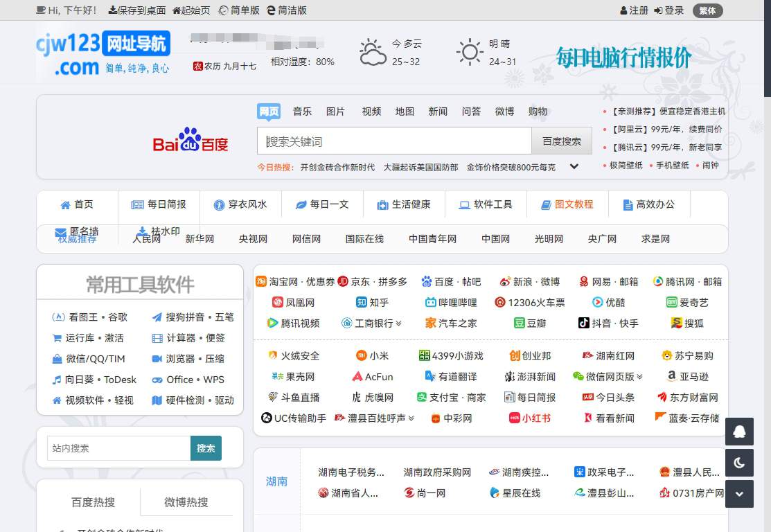The height and width of the screenshot is (532, 771).
Task: Expand the hot search dropdown arrow
Action: pyautogui.click(x=574, y=167)
